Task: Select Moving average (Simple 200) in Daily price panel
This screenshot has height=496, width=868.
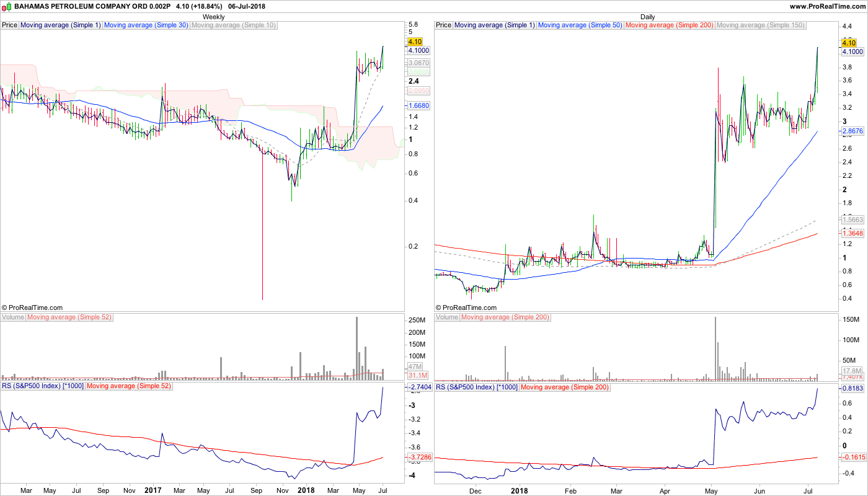Action: (670, 25)
